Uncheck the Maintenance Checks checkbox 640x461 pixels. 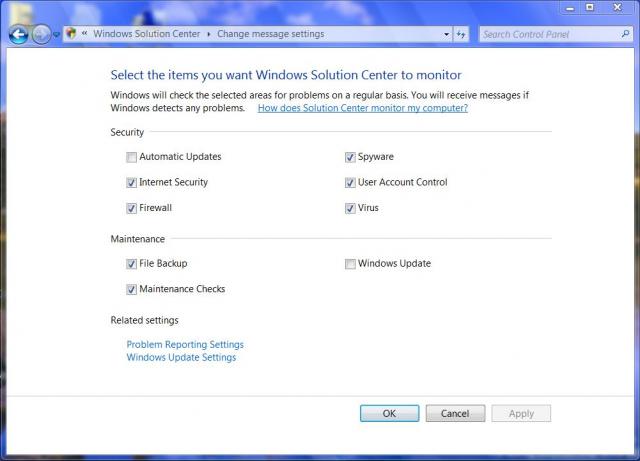(131, 290)
